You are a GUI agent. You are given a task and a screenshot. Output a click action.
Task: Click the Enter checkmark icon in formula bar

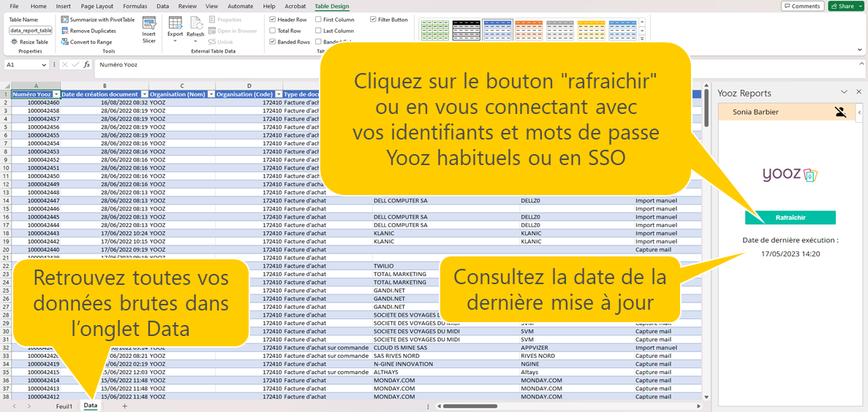click(75, 65)
